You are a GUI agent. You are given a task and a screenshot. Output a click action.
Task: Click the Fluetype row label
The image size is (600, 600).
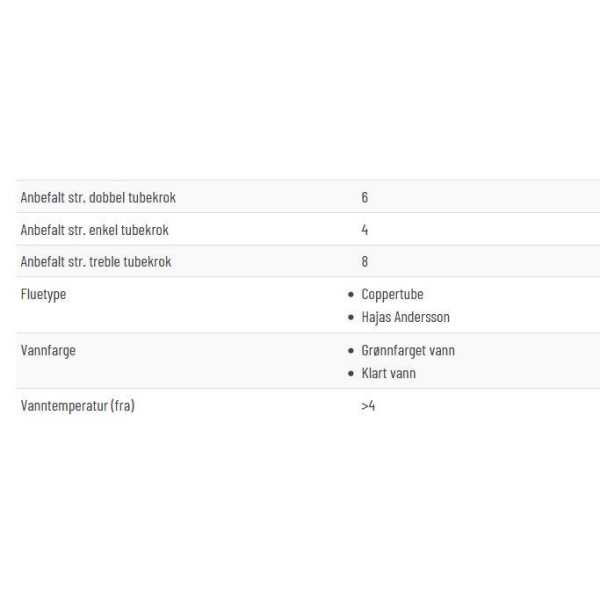43,295
